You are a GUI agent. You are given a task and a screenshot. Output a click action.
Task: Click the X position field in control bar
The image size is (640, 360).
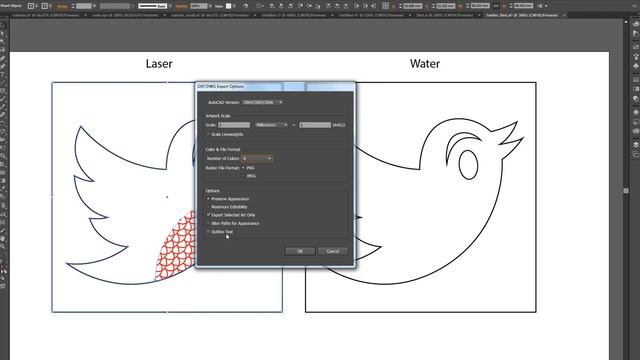click(x=412, y=6)
